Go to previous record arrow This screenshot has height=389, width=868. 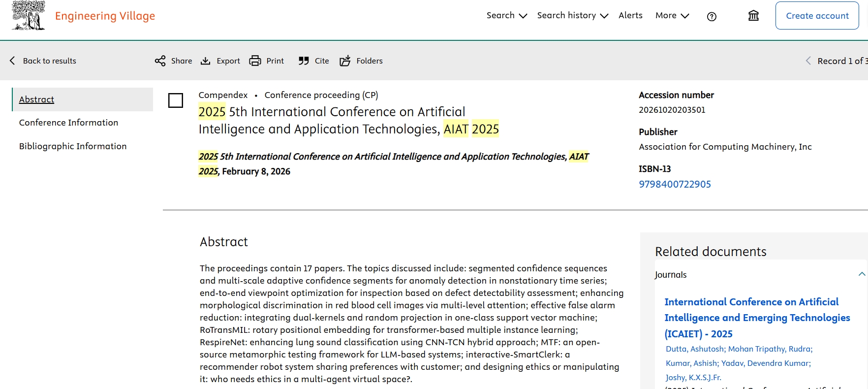pyautogui.click(x=808, y=61)
